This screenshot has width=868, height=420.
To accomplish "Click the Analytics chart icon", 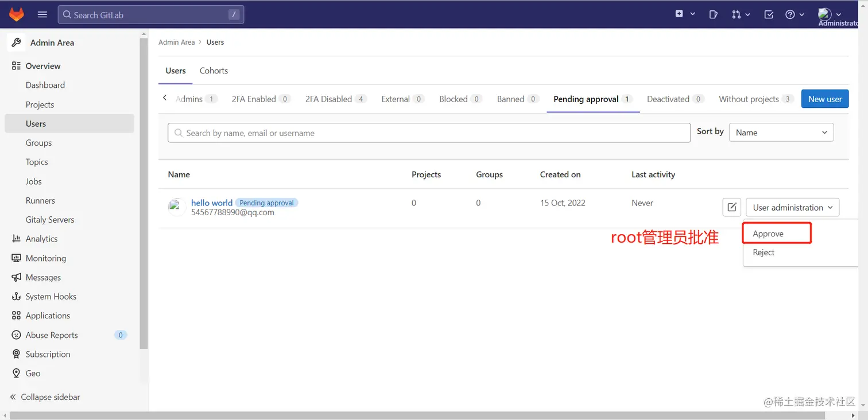I will click(16, 239).
